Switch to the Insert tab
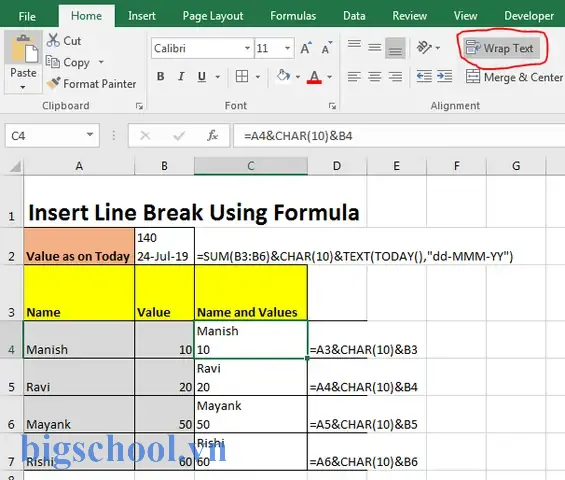Screen dimensions: 565x480 tap(142, 16)
